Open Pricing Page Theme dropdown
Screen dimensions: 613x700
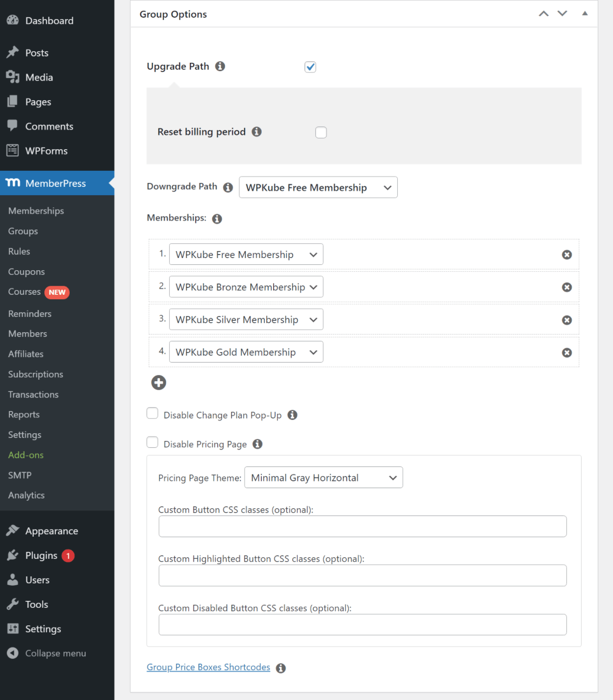[324, 477]
